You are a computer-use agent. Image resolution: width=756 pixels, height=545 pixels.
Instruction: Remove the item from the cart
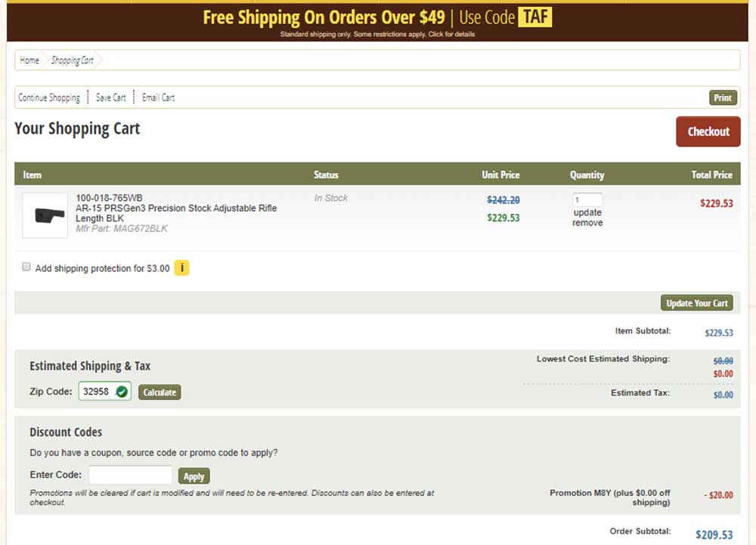[587, 223]
